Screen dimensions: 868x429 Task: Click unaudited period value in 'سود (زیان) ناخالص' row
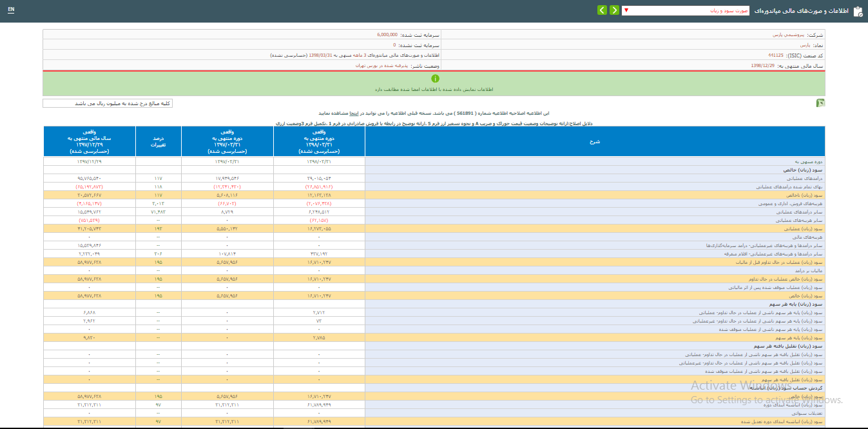(x=320, y=195)
